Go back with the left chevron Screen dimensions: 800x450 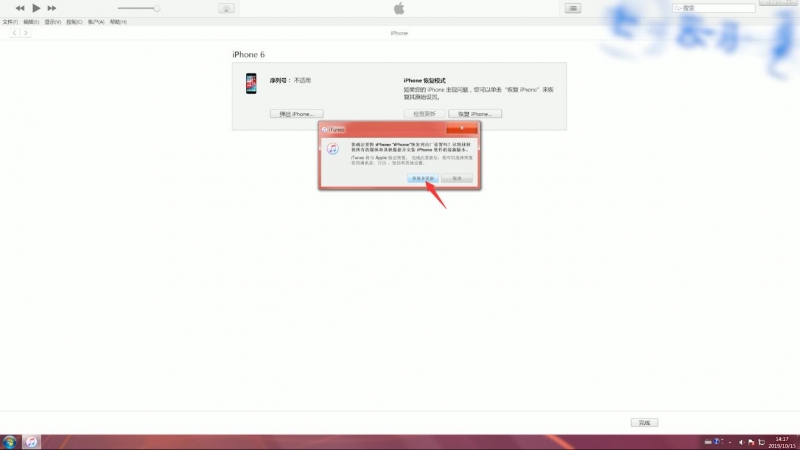[14, 33]
